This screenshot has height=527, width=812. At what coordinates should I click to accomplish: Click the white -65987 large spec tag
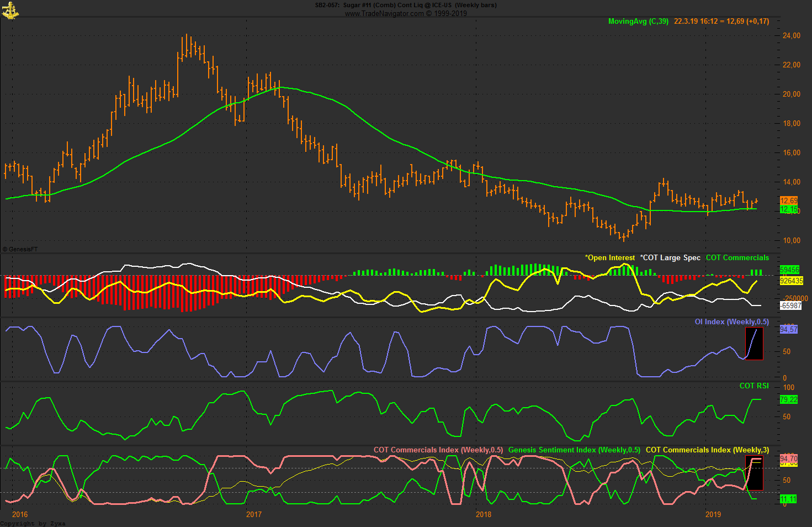pos(790,305)
